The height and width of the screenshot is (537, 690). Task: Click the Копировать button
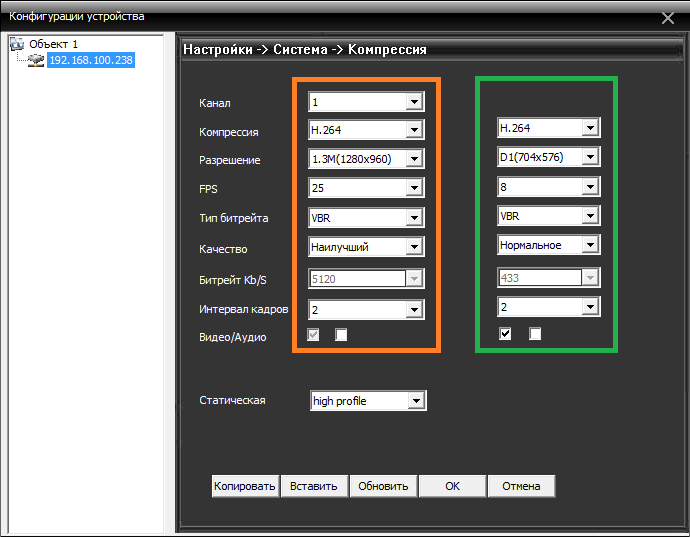click(245, 486)
